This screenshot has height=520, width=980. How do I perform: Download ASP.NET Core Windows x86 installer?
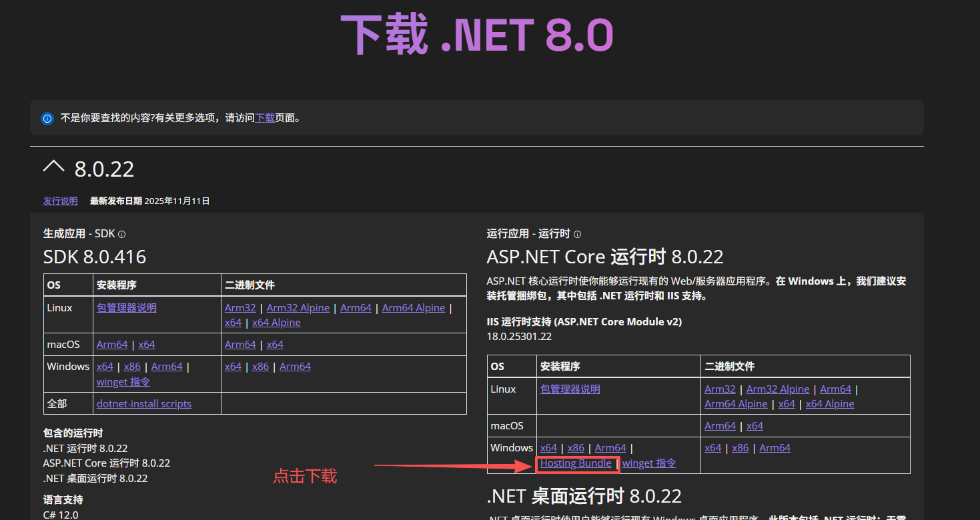click(576, 448)
